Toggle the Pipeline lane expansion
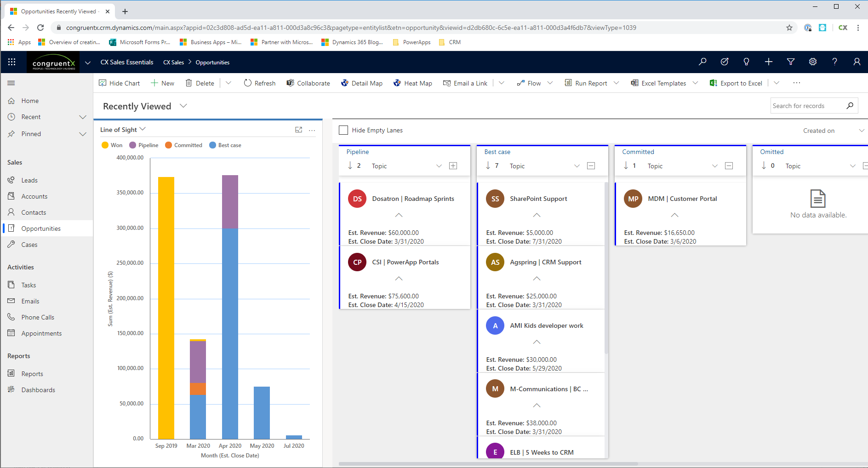 click(x=453, y=166)
